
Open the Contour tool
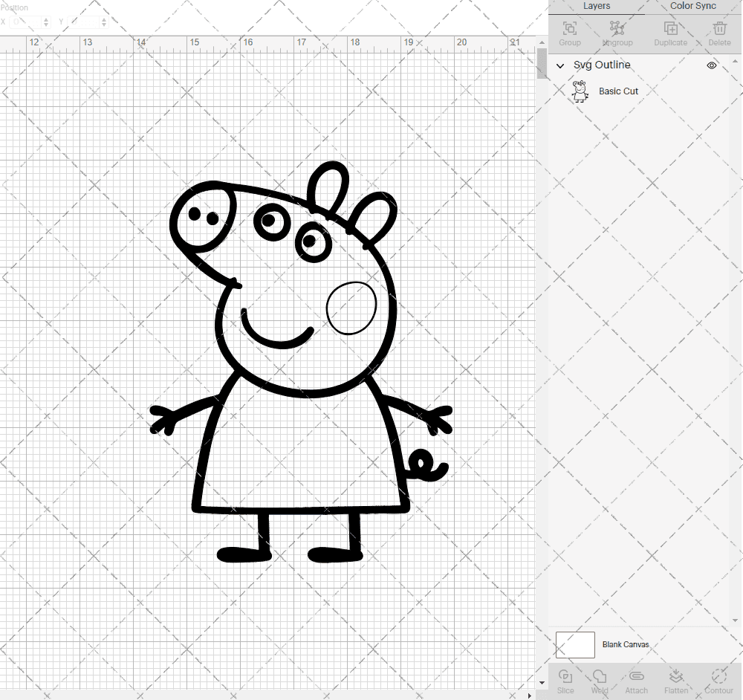click(x=717, y=676)
